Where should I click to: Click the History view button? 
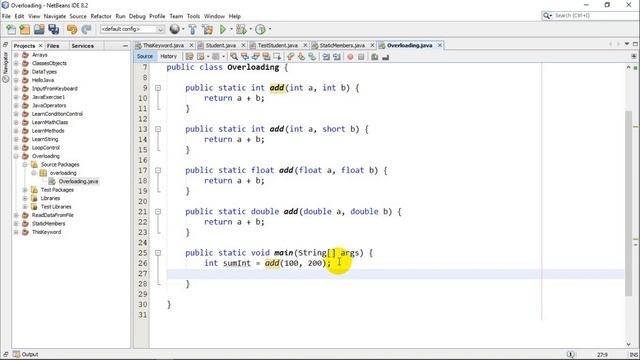pos(168,56)
